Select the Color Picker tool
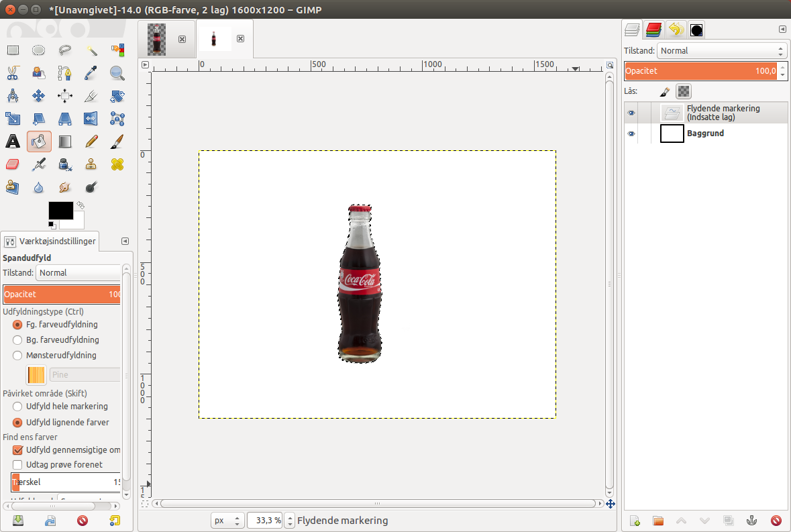Screen dimensions: 791x532 click(91, 73)
